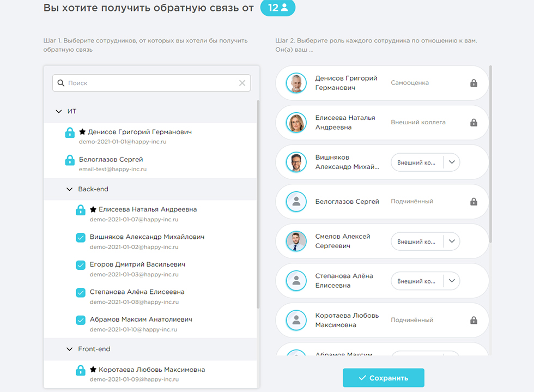Uncheck Вишняков Александр Михайлович checkbox
The width and height of the screenshot is (534, 392).
point(81,238)
